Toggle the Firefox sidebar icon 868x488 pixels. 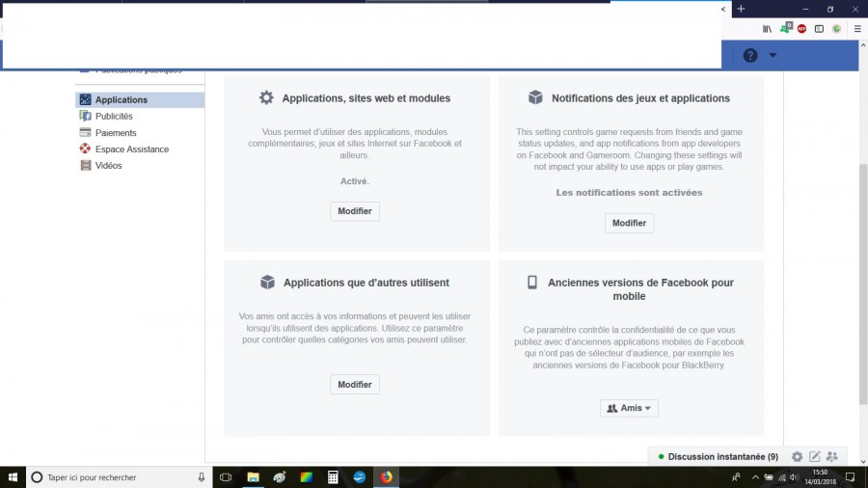[x=819, y=29]
